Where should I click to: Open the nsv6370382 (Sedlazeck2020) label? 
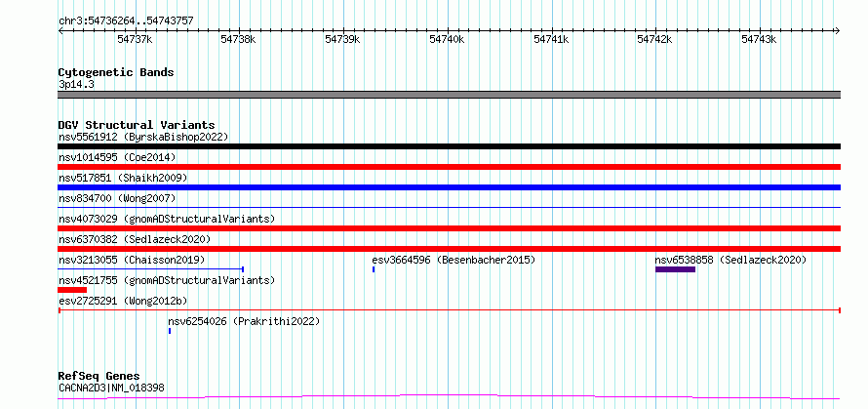click(x=135, y=239)
